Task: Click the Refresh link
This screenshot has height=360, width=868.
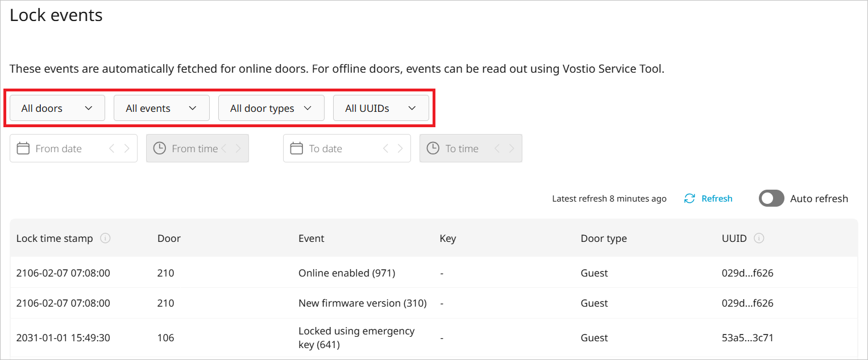Action: [x=717, y=199]
